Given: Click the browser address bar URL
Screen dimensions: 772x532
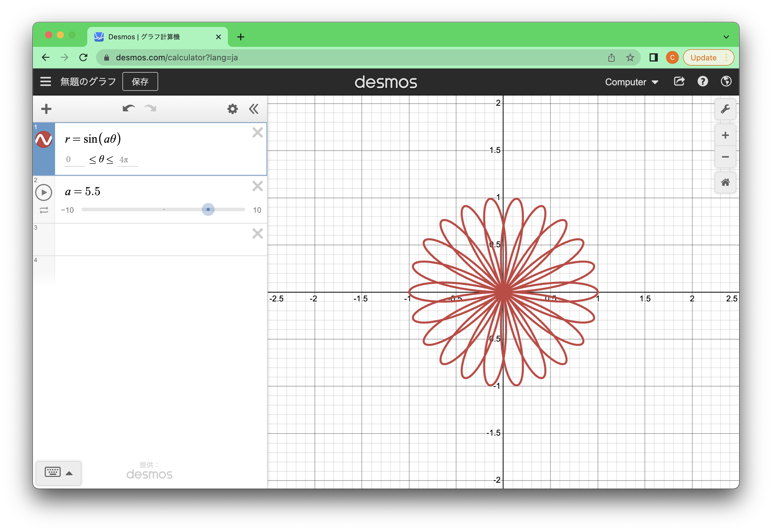Looking at the screenshot, I should (x=177, y=58).
